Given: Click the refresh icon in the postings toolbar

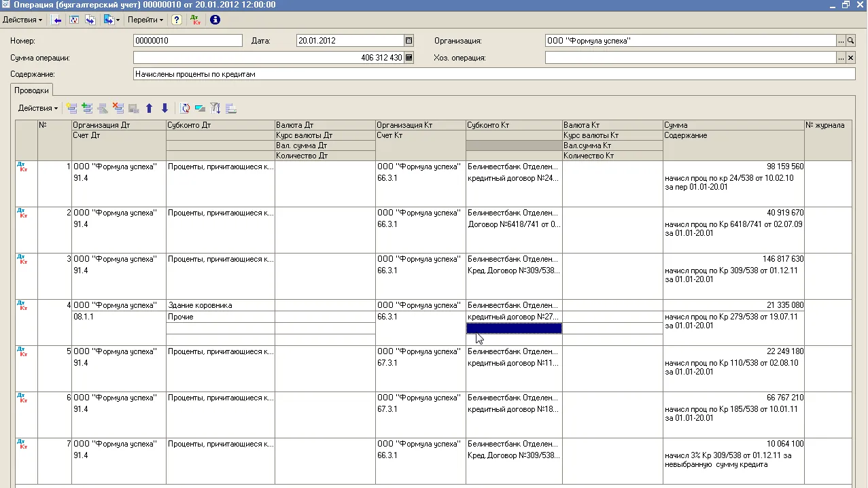Looking at the screenshot, I should pyautogui.click(x=185, y=108).
